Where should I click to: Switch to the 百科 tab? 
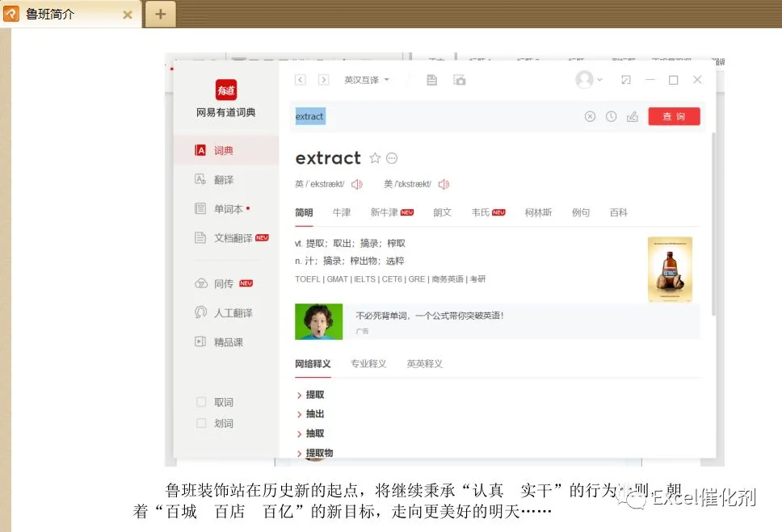619,213
